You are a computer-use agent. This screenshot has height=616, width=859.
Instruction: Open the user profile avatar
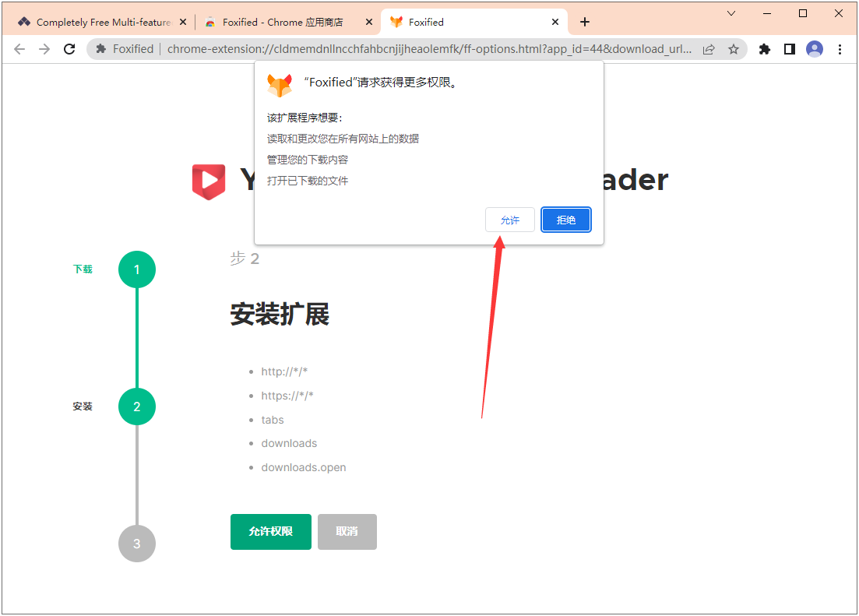815,49
